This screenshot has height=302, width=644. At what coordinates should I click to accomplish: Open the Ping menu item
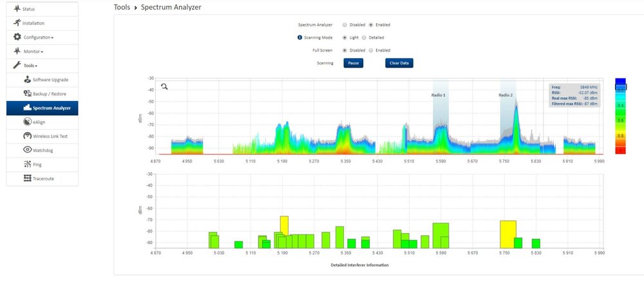pyautogui.click(x=37, y=164)
